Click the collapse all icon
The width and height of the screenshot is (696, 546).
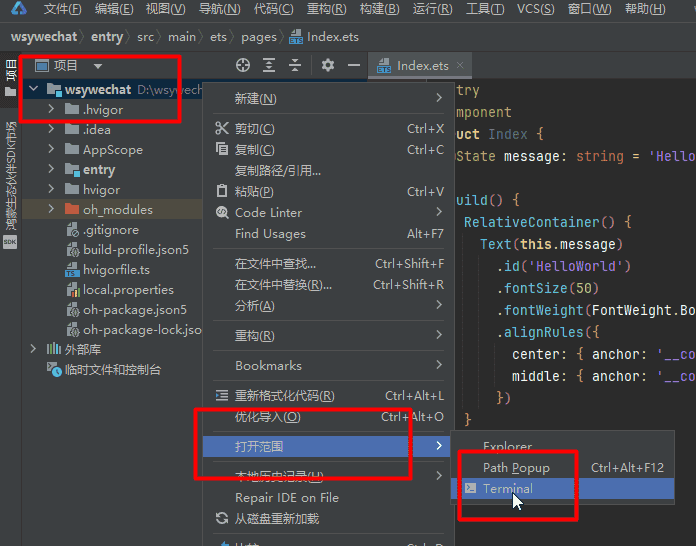point(295,65)
